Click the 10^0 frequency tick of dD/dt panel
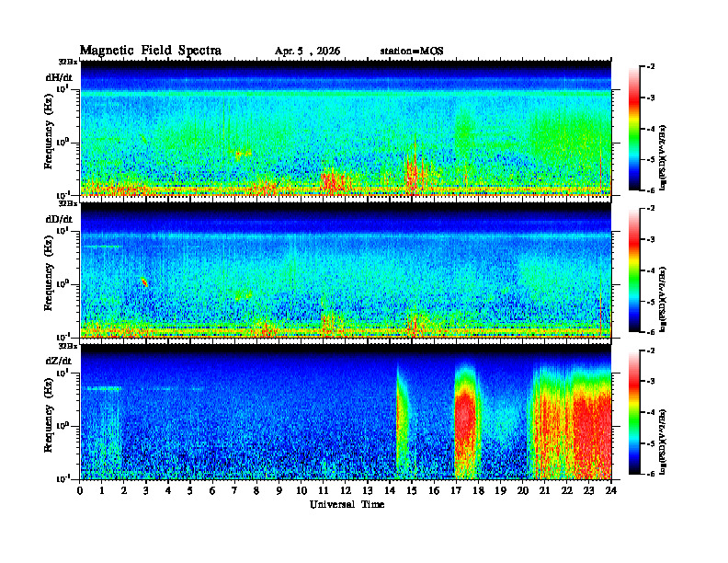The height and width of the screenshot is (563, 728). point(63,284)
